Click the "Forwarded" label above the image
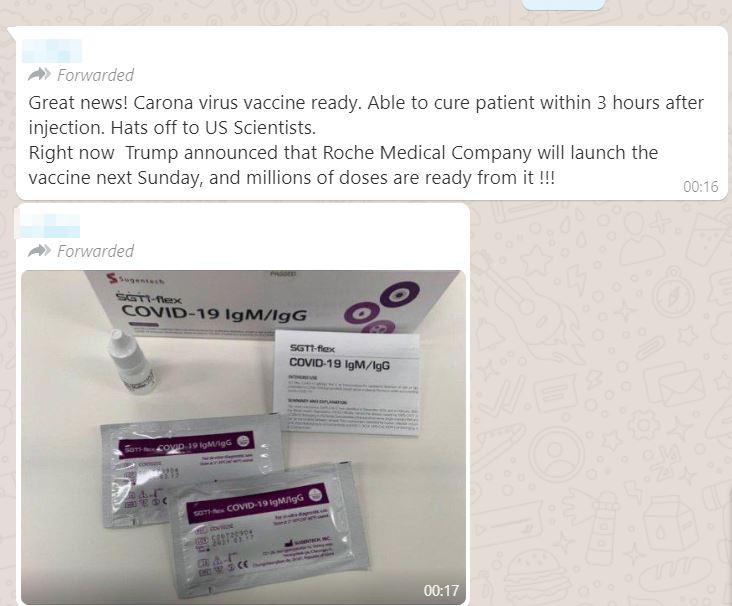This screenshot has width=732, height=606. (x=95, y=251)
